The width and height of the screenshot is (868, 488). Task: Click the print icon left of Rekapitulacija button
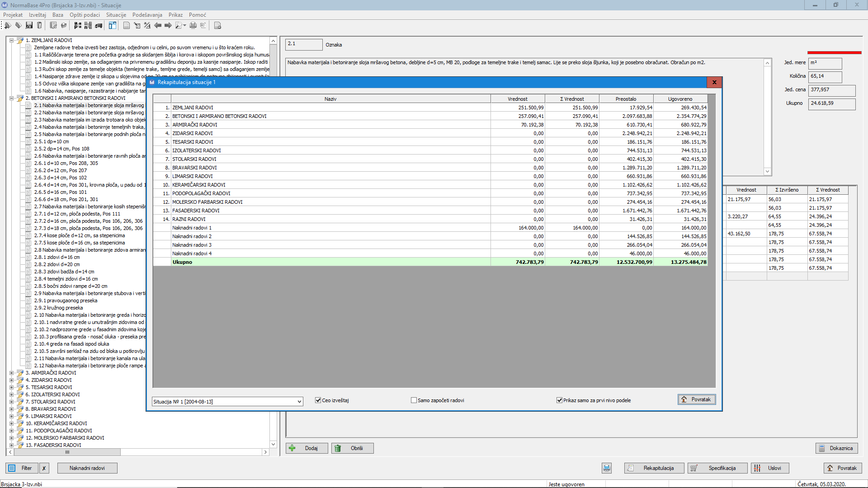click(x=607, y=468)
